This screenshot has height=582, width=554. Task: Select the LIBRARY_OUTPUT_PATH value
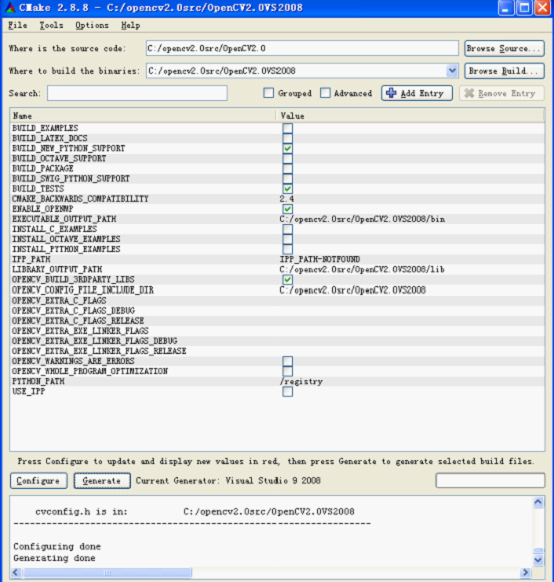[362, 269]
